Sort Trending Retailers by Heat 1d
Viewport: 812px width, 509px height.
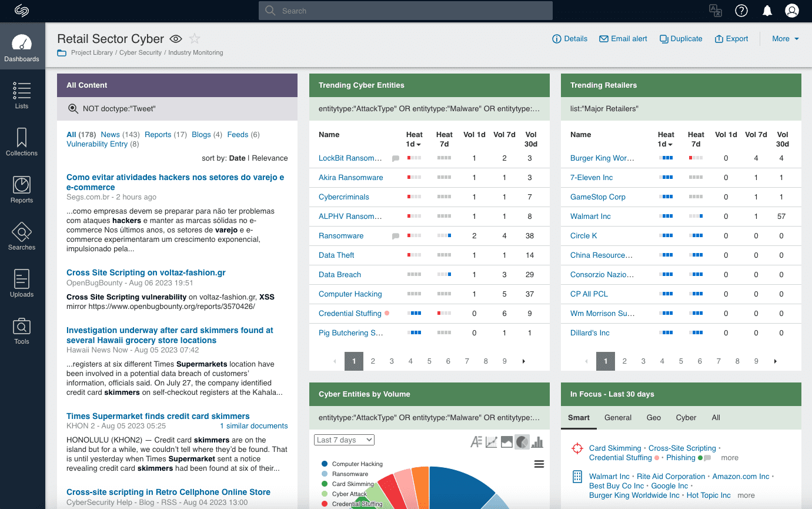666,139
